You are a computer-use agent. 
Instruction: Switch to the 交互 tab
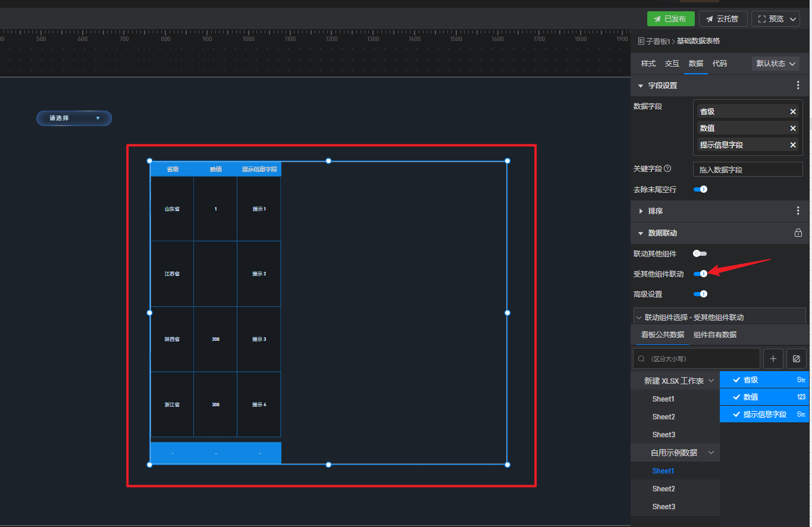click(672, 64)
